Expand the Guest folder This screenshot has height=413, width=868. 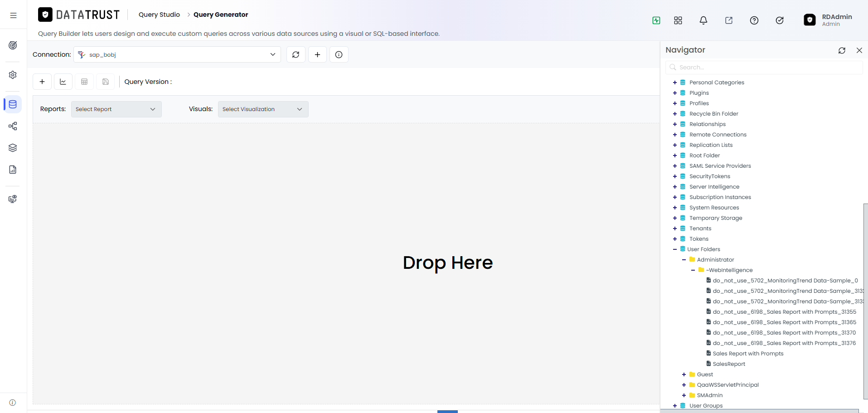(684, 374)
